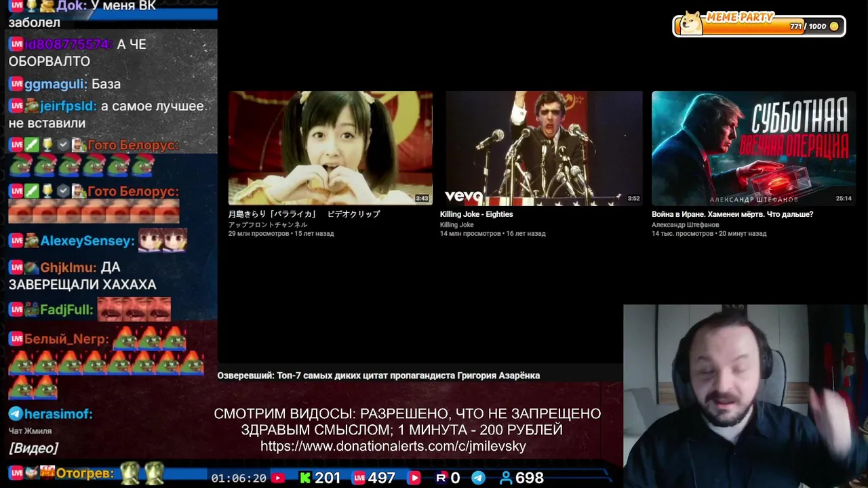Click the СМОТРИМ ВИДОСЫ: РАЗРЕШЕНО banner text
The image size is (868, 488).
point(407,422)
